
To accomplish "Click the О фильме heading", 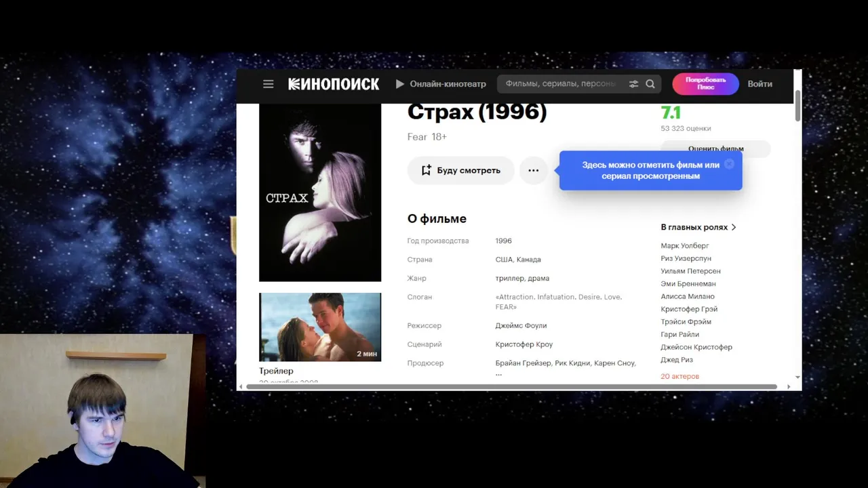I will click(437, 219).
